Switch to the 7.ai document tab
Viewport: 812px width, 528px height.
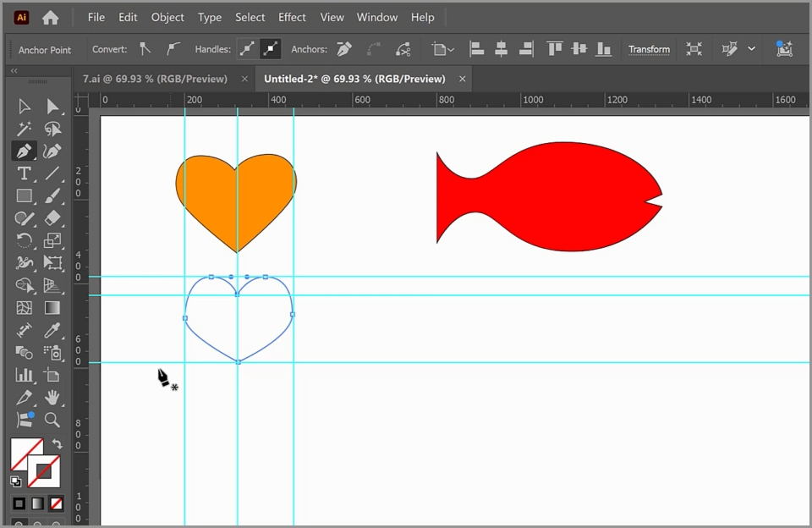point(155,79)
